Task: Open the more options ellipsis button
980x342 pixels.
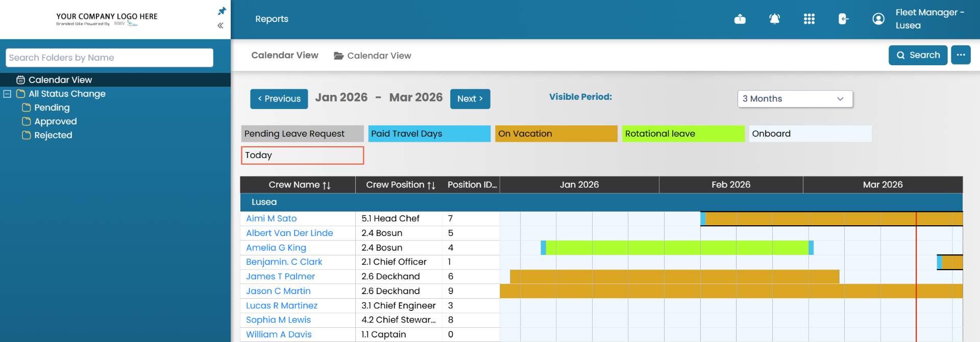Action: [961, 55]
